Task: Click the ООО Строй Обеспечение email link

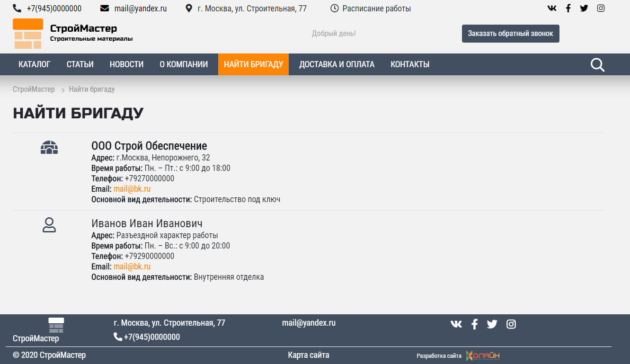Action: click(x=132, y=189)
